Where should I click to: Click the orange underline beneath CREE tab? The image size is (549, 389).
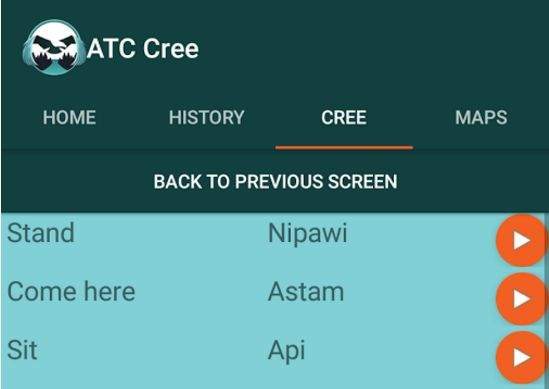[344, 148]
